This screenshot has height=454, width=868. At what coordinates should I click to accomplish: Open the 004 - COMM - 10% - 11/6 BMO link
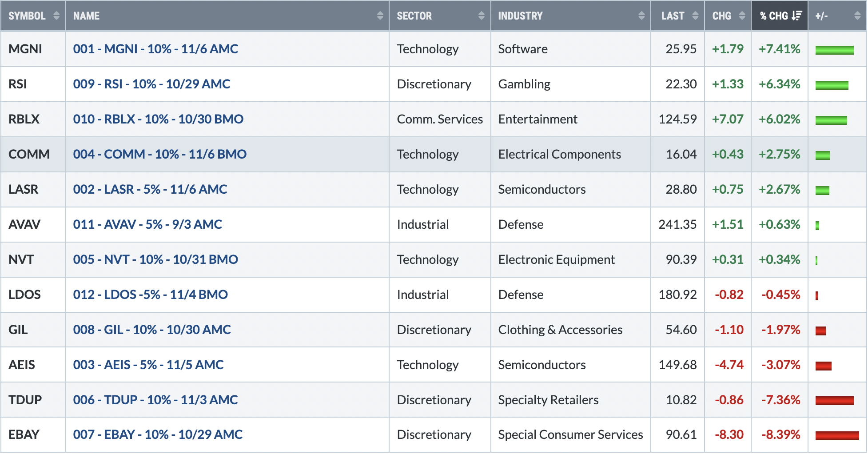click(x=159, y=154)
